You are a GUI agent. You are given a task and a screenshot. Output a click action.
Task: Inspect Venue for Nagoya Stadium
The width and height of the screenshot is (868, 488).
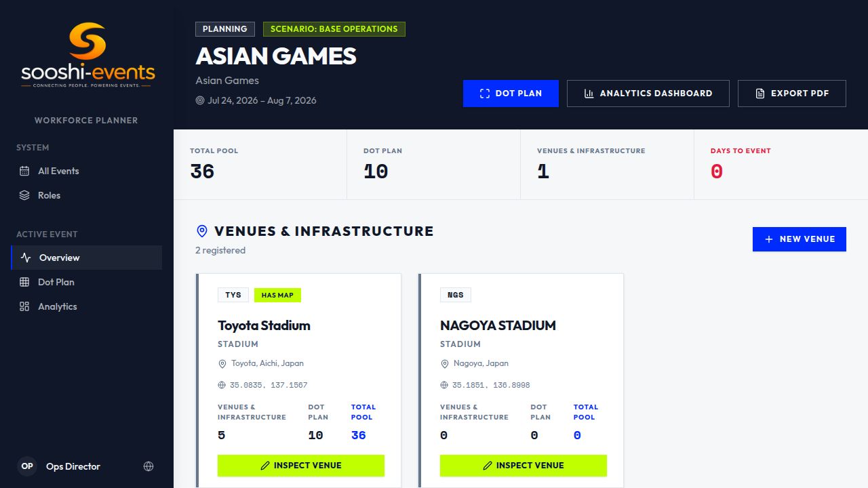[x=524, y=466]
